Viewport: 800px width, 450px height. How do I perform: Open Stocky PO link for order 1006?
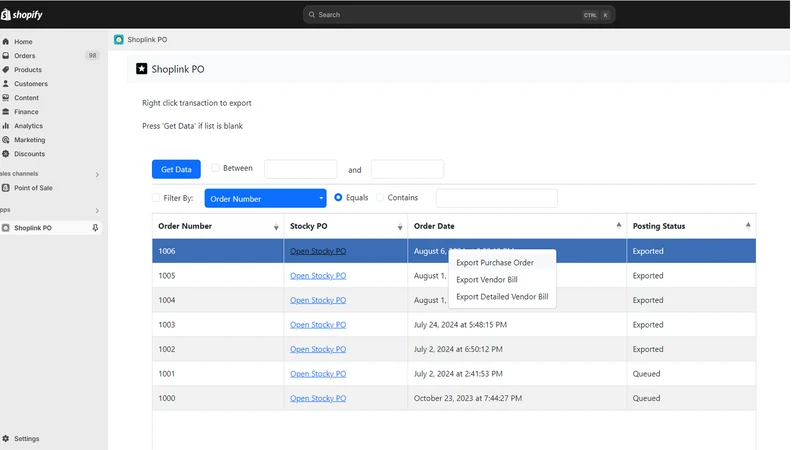coord(318,251)
